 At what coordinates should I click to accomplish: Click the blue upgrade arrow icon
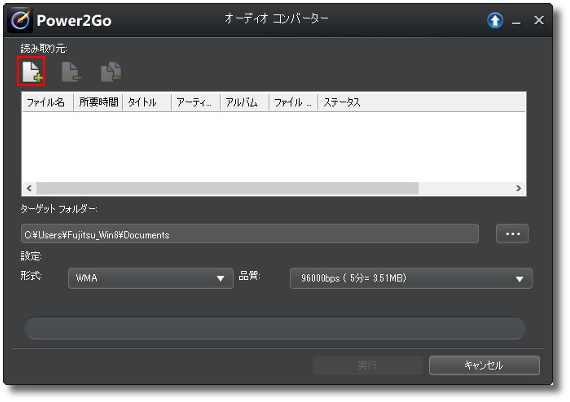tap(495, 20)
